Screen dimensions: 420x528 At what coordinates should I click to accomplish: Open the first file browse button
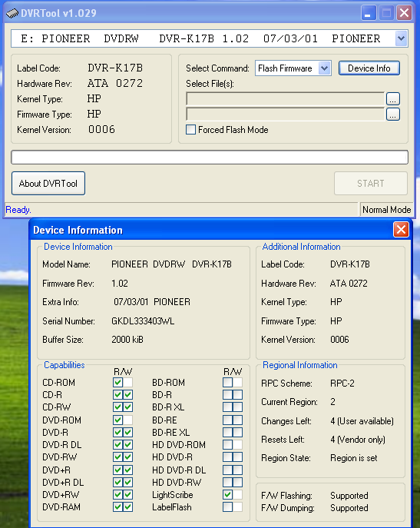(392, 99)
